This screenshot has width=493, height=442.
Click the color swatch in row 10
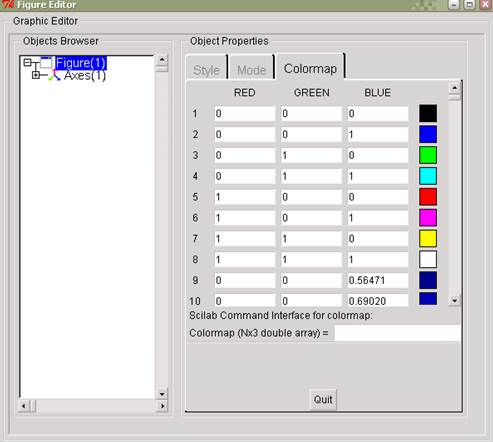pos(428,299)
